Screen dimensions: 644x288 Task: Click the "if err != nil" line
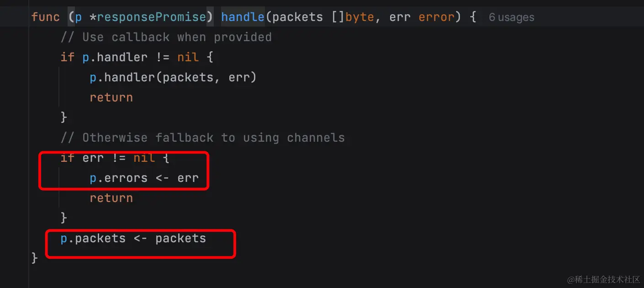(x=115, y=158)
